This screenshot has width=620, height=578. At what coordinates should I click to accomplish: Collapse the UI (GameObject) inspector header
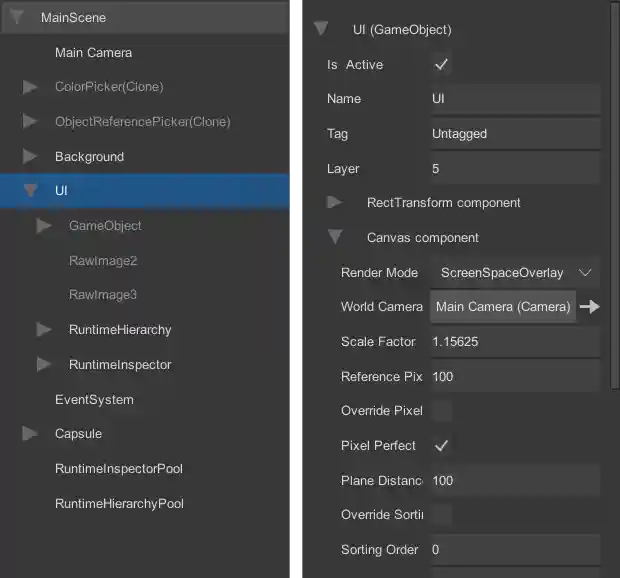tap(321, 28)
